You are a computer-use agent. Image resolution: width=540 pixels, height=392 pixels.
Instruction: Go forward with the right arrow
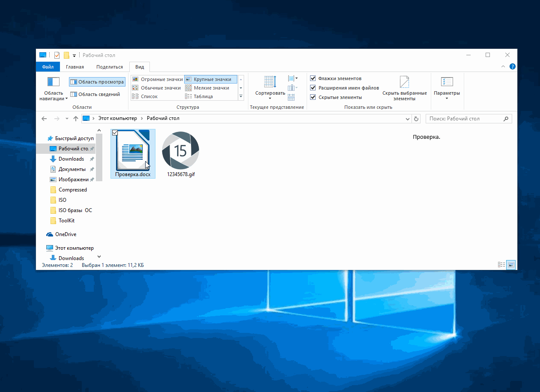[57, 119]
